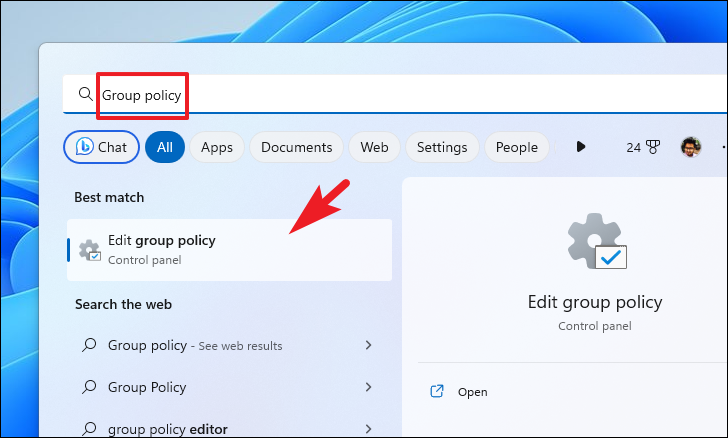728x438 pixels.
Task: Open Bing Chat button
Action: (x=101, y=147)
